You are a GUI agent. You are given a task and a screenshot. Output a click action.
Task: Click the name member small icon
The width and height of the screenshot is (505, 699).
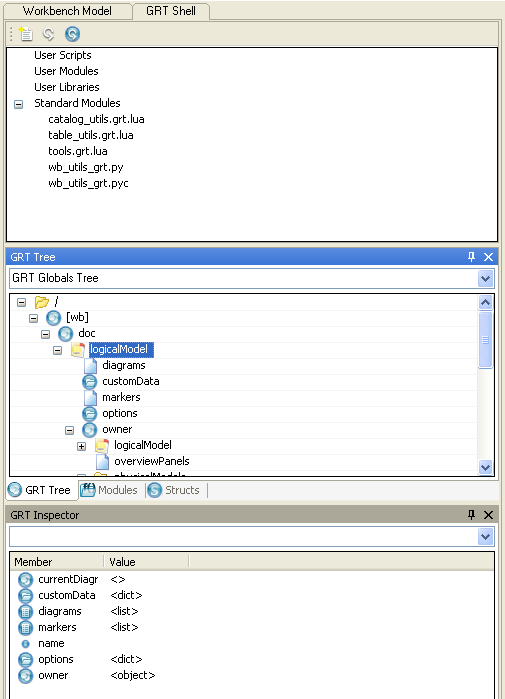tap(25, 644)
